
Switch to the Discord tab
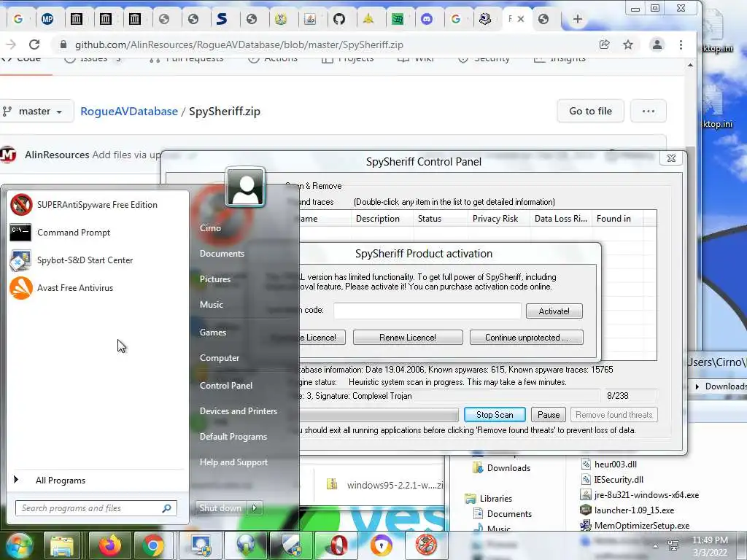426,19
